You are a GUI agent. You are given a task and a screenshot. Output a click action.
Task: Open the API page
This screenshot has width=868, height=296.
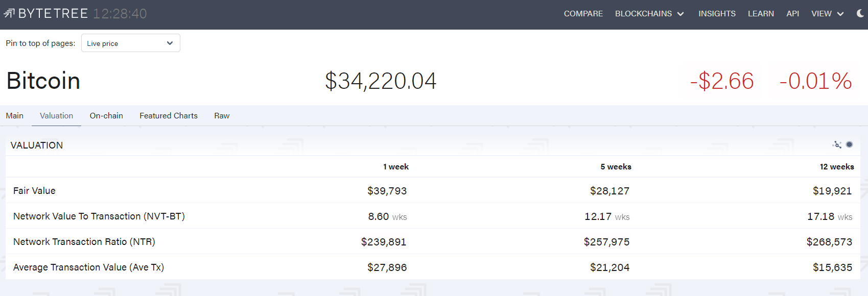792,14
